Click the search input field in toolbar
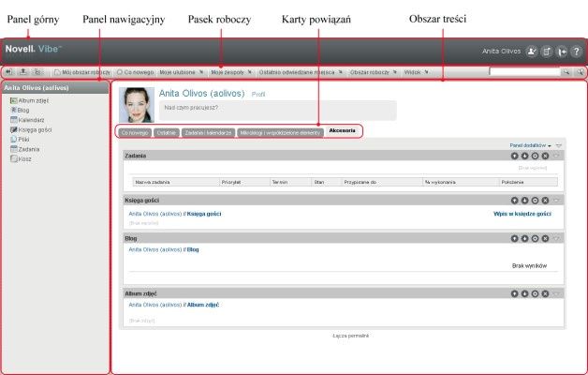 (x=524, y=71)
